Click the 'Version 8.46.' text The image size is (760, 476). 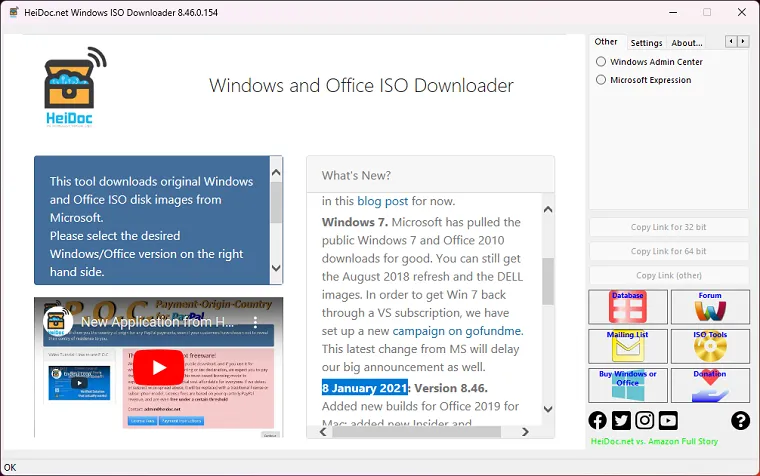point(451,388)
